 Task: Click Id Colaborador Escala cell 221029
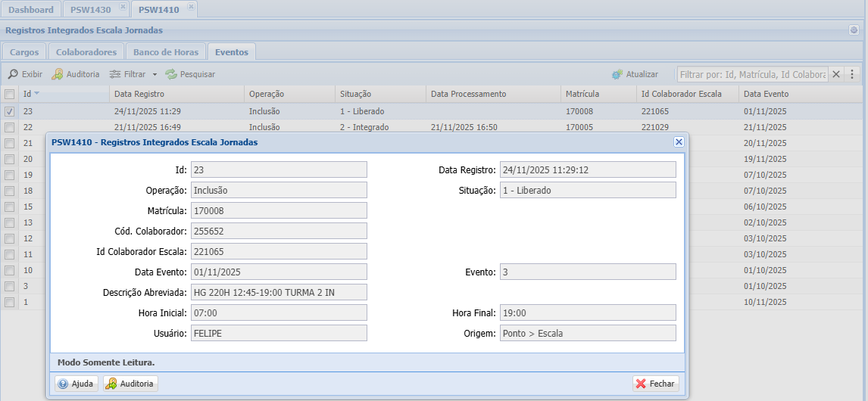[654, 127]
